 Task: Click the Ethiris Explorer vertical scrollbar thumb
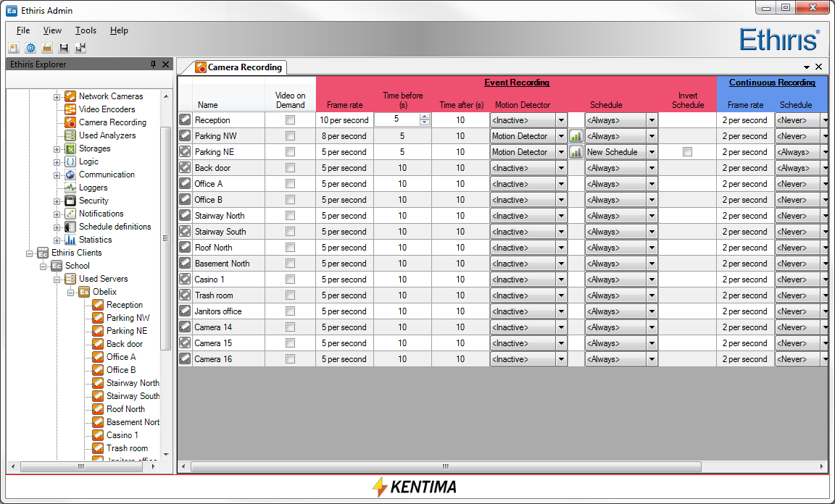tap(165, 238)
